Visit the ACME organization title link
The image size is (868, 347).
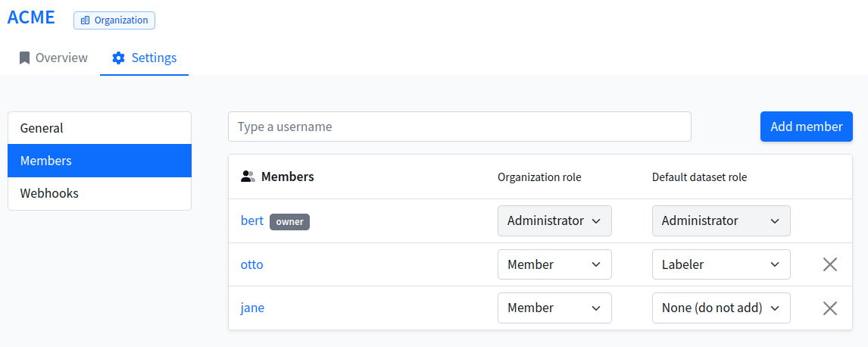[31, 17]
